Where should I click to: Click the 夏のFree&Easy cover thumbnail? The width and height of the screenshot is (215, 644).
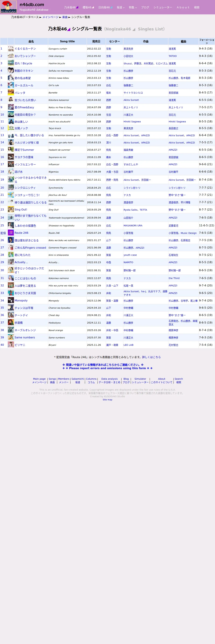coord(11,107)
